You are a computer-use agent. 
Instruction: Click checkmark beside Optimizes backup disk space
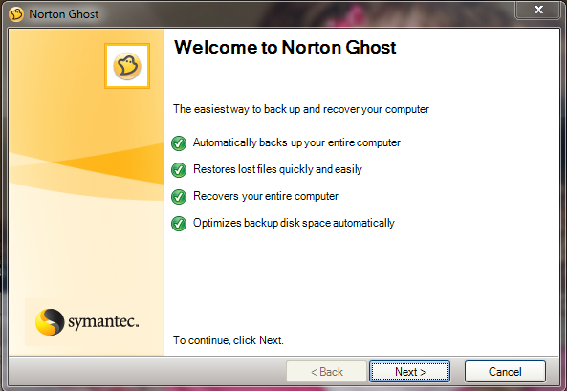[x=179, y=224]
